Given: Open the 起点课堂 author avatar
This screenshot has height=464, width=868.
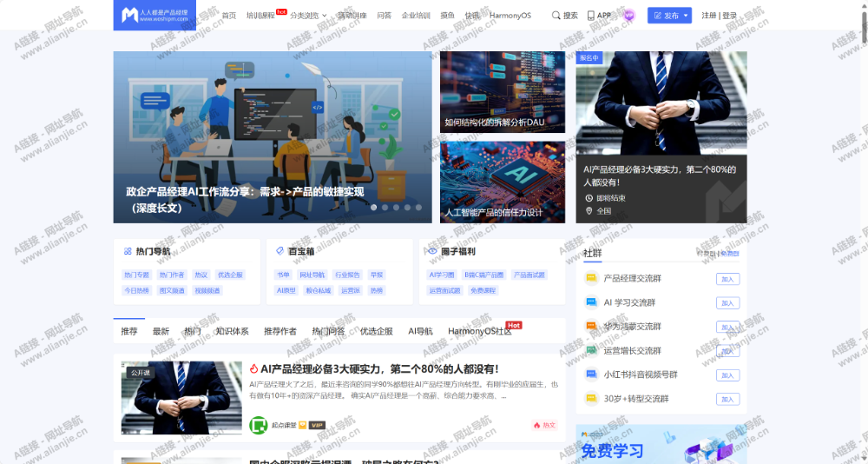Looking at the screenshot, I should coord(259,425).
